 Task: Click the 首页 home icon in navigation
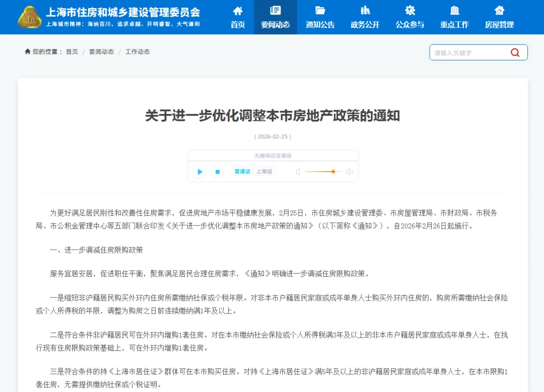click(x=238, y=11)
